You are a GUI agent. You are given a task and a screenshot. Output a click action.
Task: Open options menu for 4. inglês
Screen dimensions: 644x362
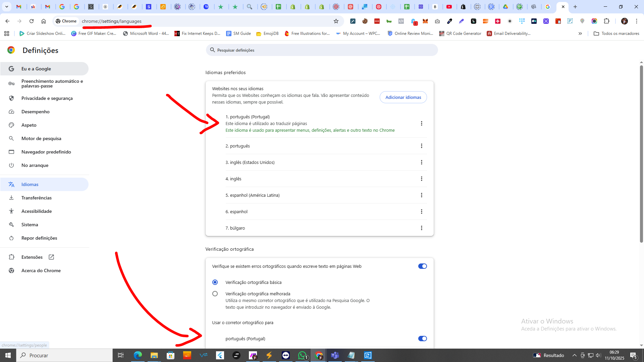pos(422,179)
